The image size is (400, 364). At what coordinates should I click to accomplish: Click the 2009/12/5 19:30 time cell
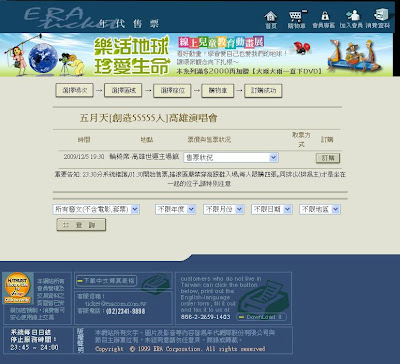[x=84, y=156]
